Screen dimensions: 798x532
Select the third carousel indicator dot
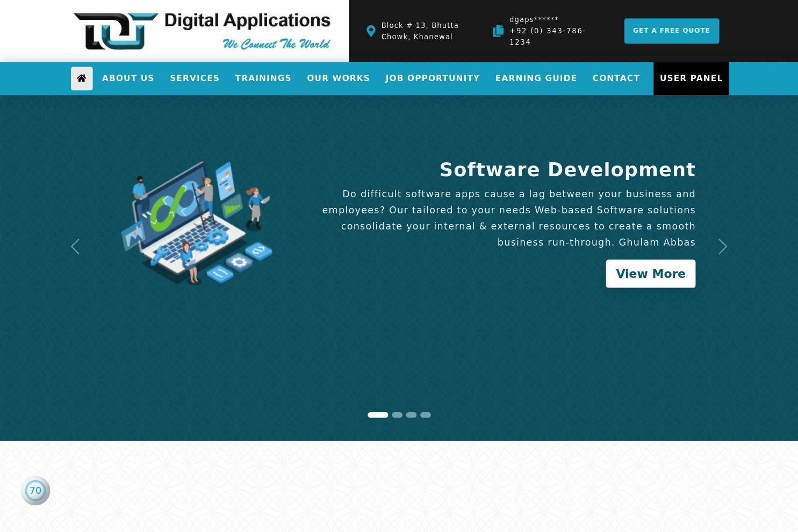tap(411, 415)
